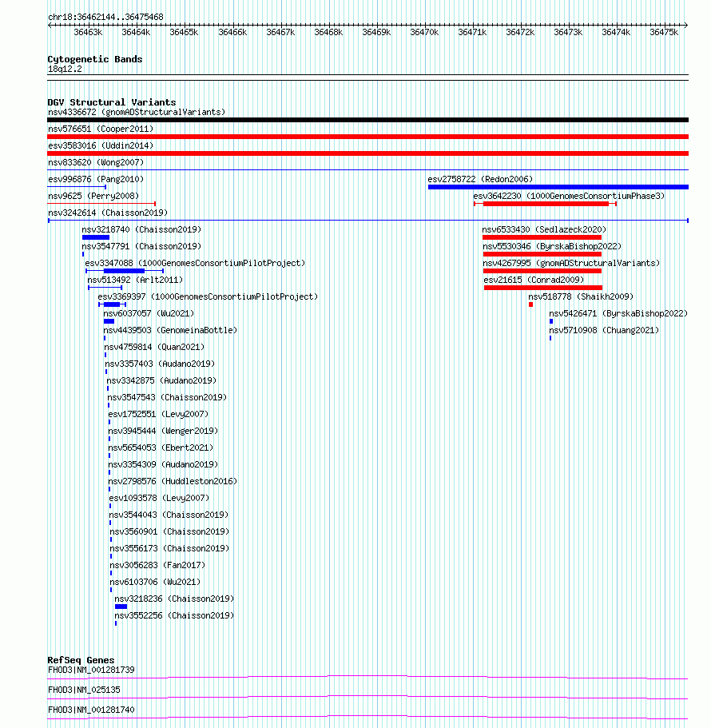Click nsv3056283 (Fan2017) label
Viewport: 711px width, 728px height.
(157, 565)
